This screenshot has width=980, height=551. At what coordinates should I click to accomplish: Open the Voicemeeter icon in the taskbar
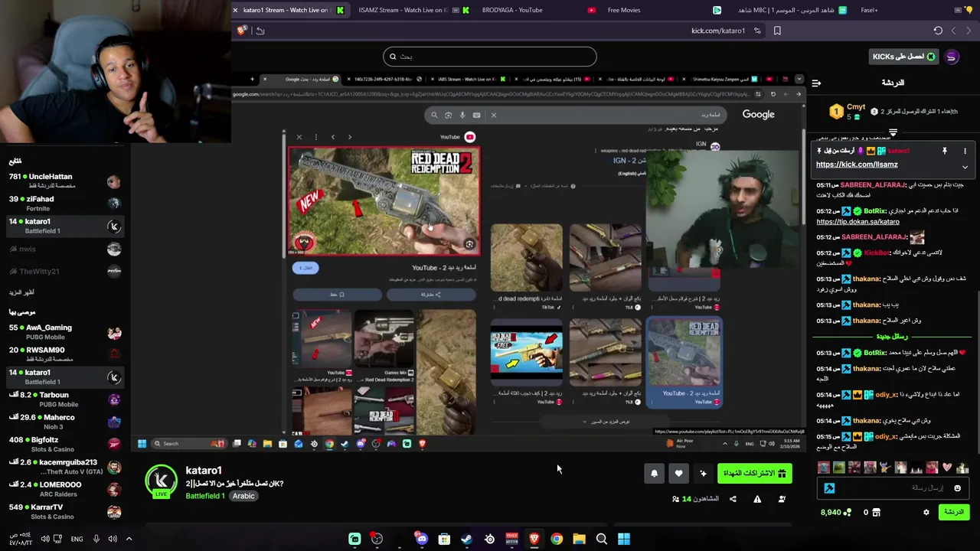(511, 539)
